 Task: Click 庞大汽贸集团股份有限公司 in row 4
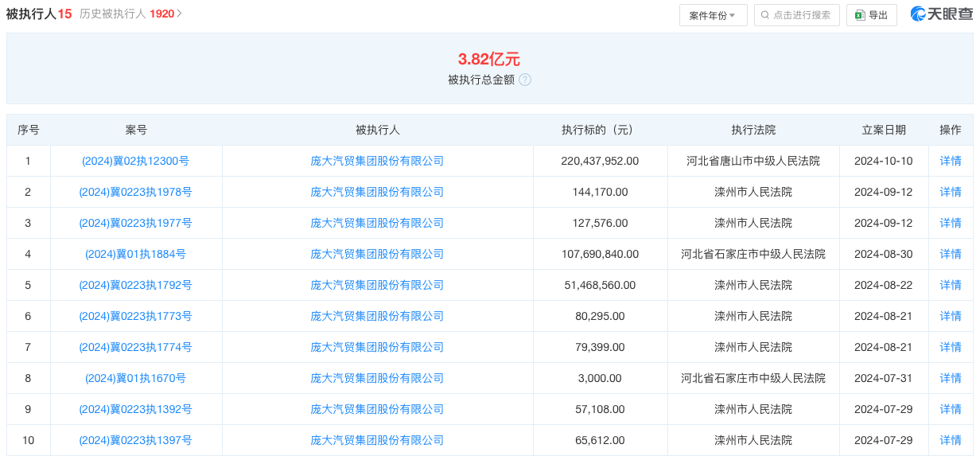point(377,254)
